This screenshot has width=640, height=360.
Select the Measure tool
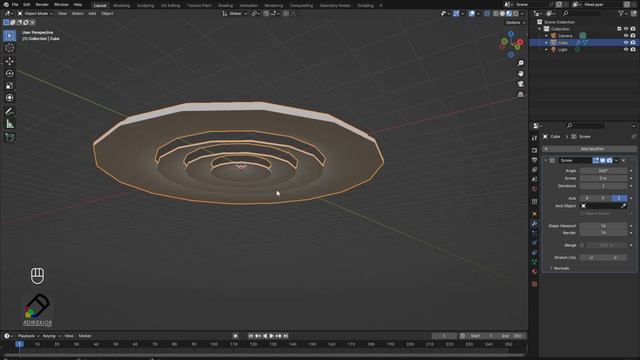point(9,124)
